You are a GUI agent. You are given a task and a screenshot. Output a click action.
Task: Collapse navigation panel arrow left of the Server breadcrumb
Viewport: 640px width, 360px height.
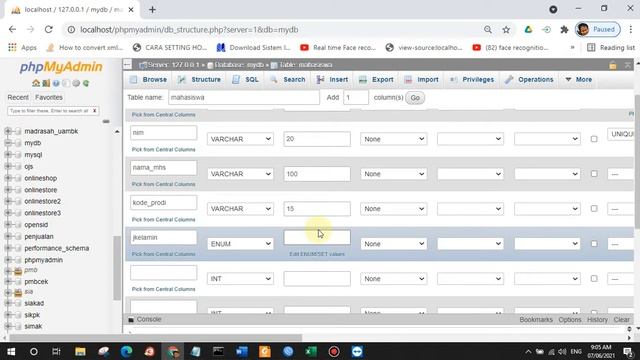click(x=127, y=64)
